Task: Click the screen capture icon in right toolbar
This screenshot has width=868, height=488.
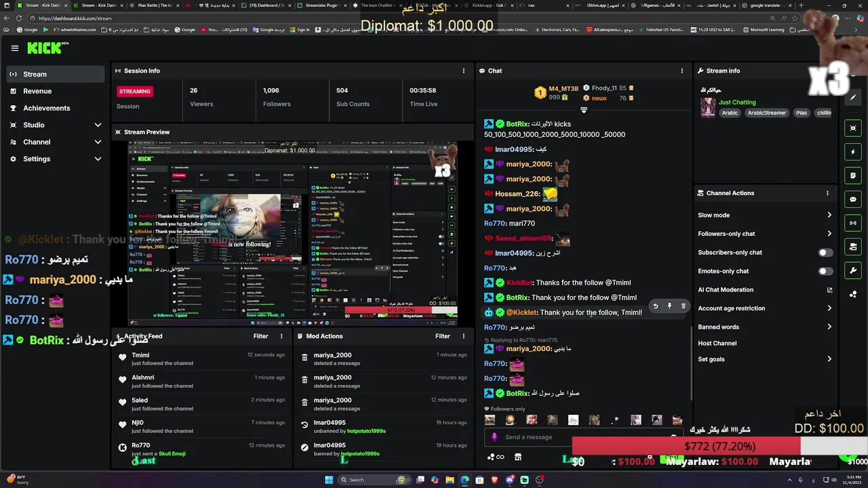Action: click(853, 128)
